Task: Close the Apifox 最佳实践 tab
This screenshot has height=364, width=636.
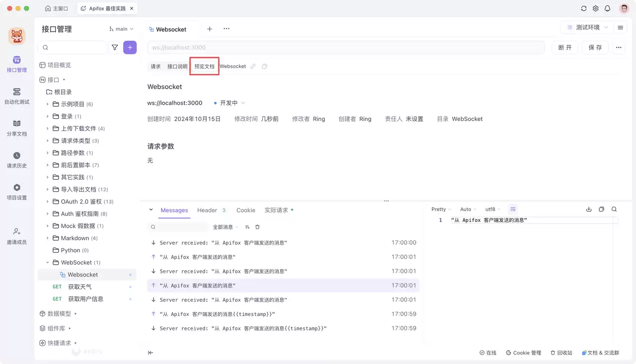Action: click(132, 8)
